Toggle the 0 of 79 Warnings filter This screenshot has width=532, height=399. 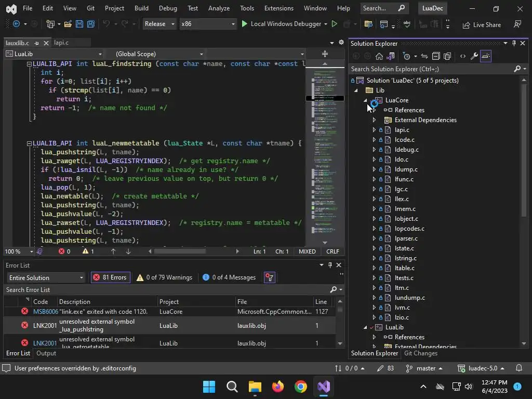click(164, 277)
